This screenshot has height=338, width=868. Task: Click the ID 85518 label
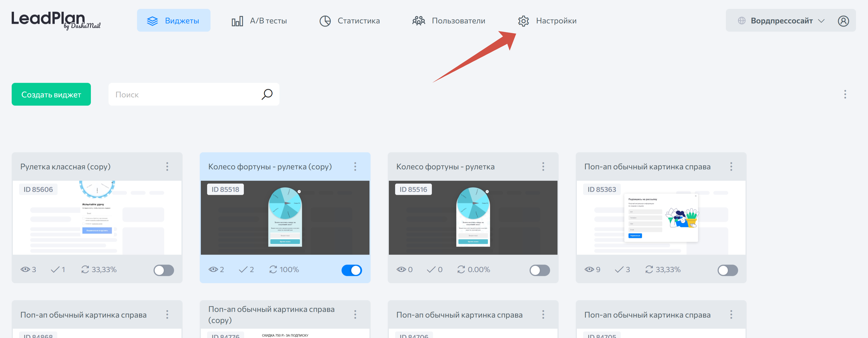(x=225, y=189)
